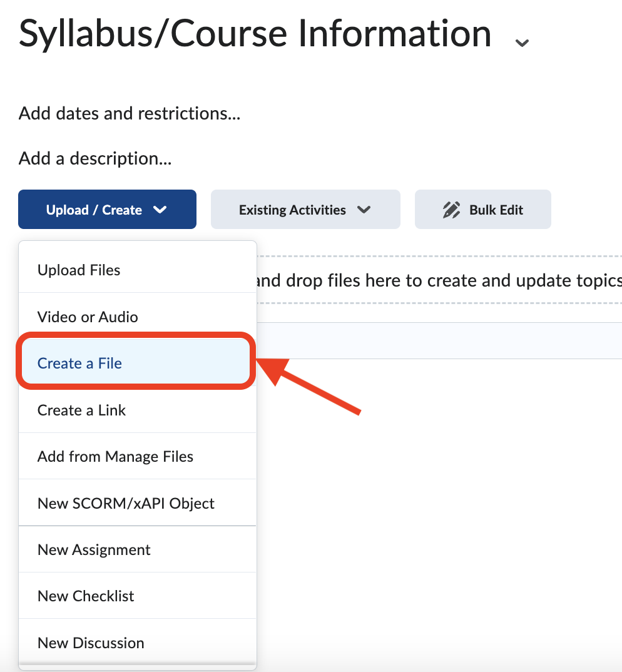Click the Syllabus/Course Information heading
The height and width of the screenshot is (672, 622).
pyautogui.click(x=254, y=34)
